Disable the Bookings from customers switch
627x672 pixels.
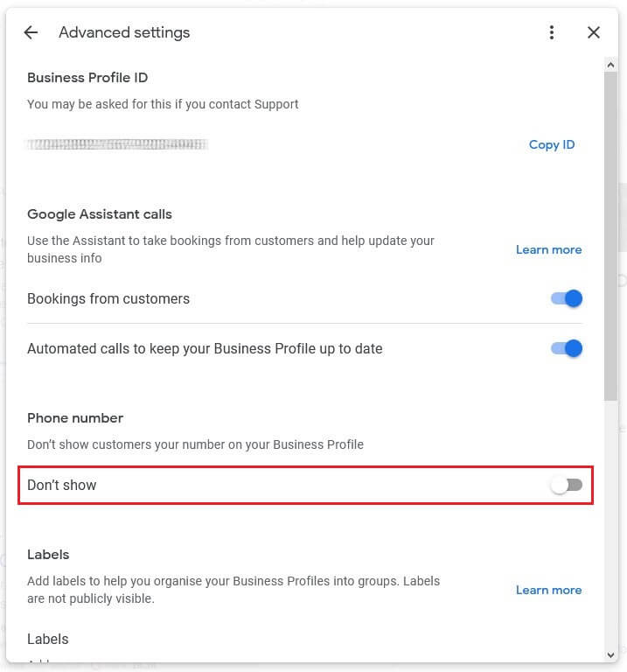[567, 298]
